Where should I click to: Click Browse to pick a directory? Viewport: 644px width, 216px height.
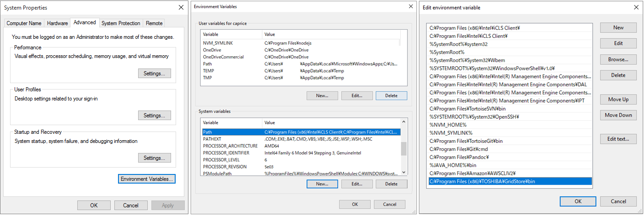point(618,59)
